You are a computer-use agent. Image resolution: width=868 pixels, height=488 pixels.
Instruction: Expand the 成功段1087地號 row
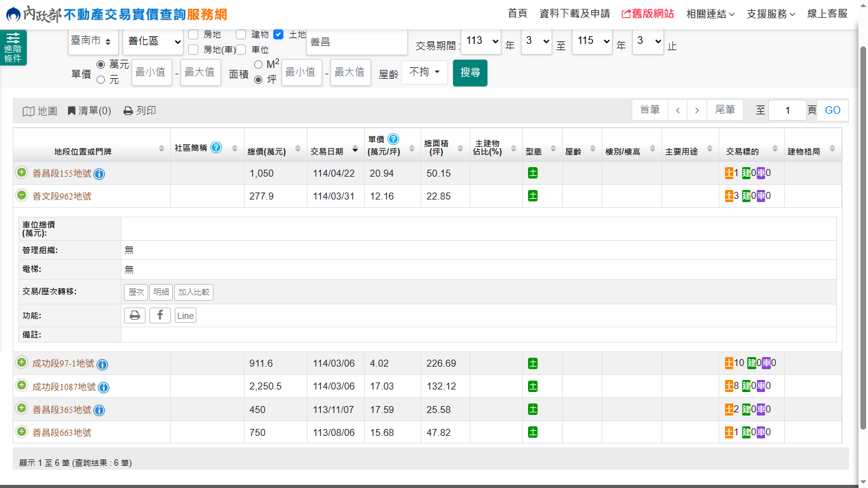point(22,386)
